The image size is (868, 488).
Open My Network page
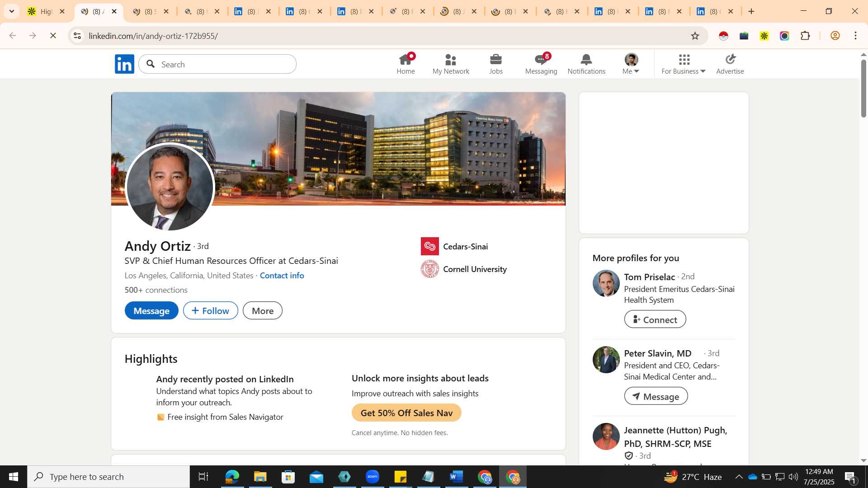(451, 64)
